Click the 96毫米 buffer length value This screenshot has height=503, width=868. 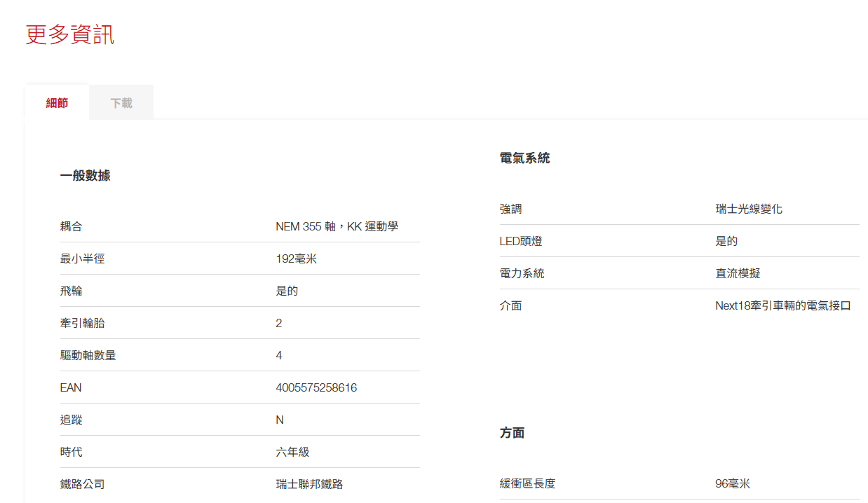[733, 483]
